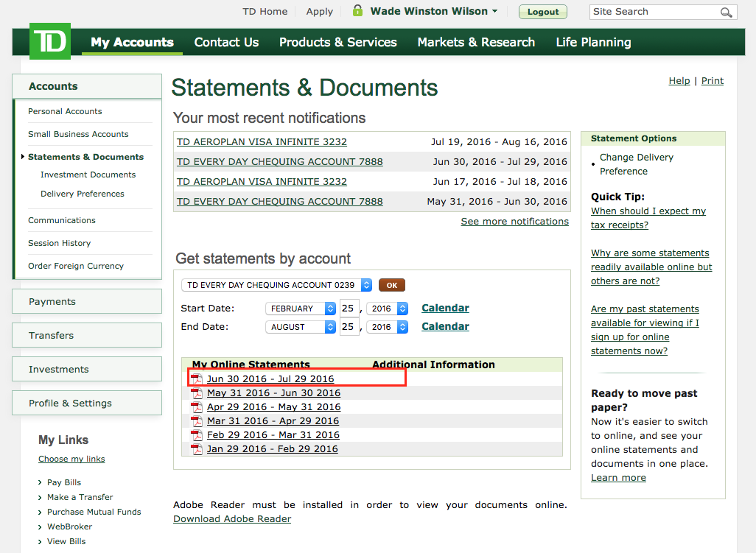Open tax receipts quick tip link

tap(648, 218)
